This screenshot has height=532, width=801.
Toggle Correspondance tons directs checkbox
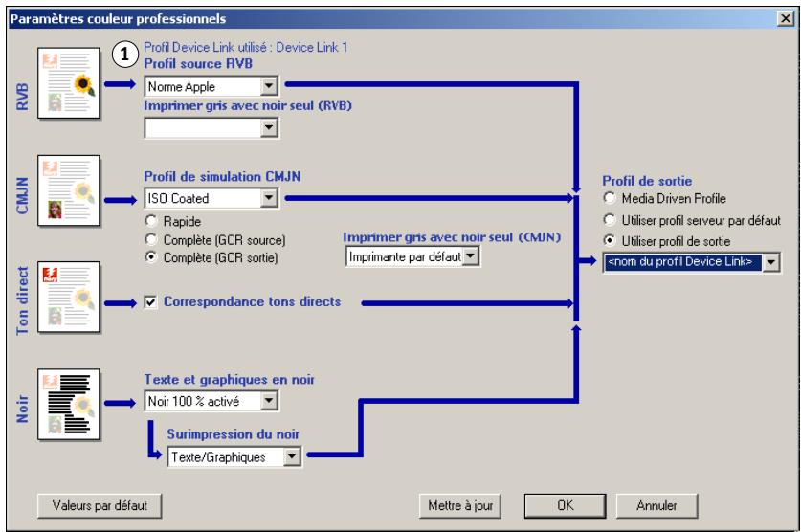150,301
